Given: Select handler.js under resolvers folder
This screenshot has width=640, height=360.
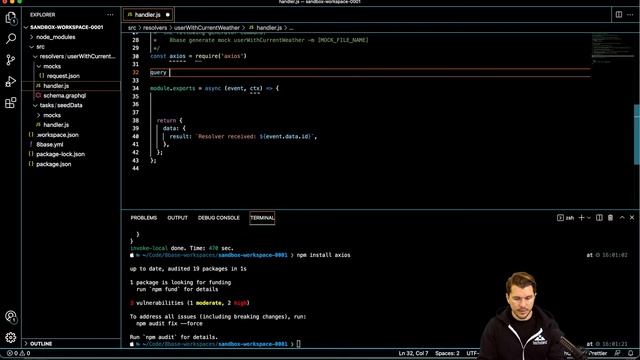Looking at the screenshot, I should pos(56,86).
